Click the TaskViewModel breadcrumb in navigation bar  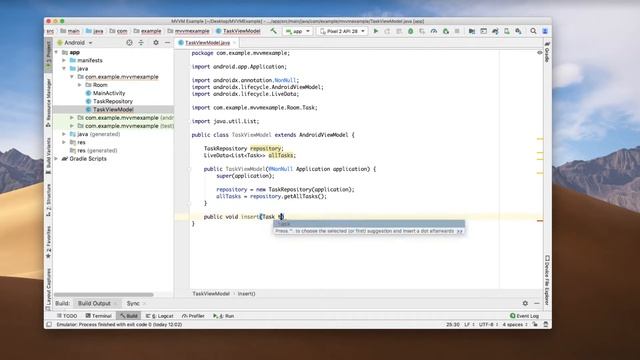(x=238, y=31)
